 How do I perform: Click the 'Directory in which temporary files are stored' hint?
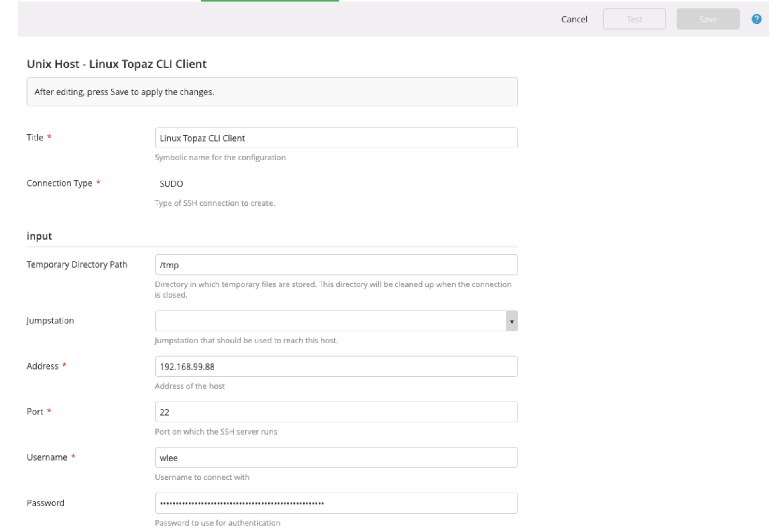coord(333,290)
